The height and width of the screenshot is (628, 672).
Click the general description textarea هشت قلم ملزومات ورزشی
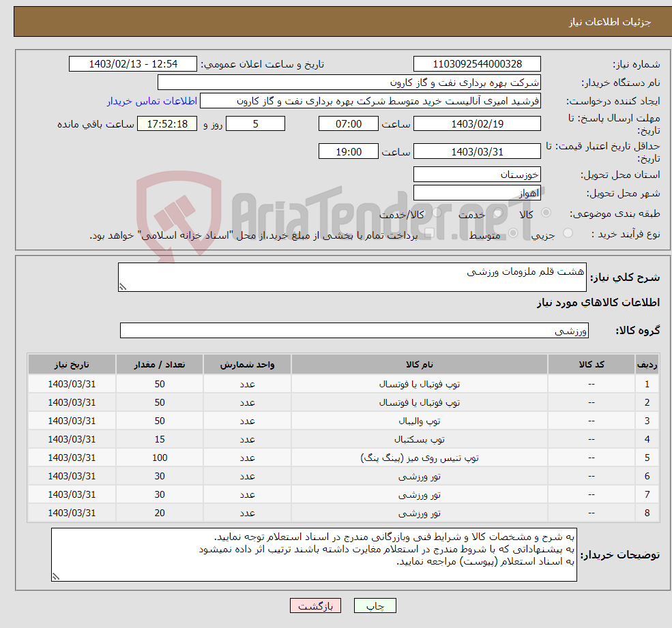(352, 277)
